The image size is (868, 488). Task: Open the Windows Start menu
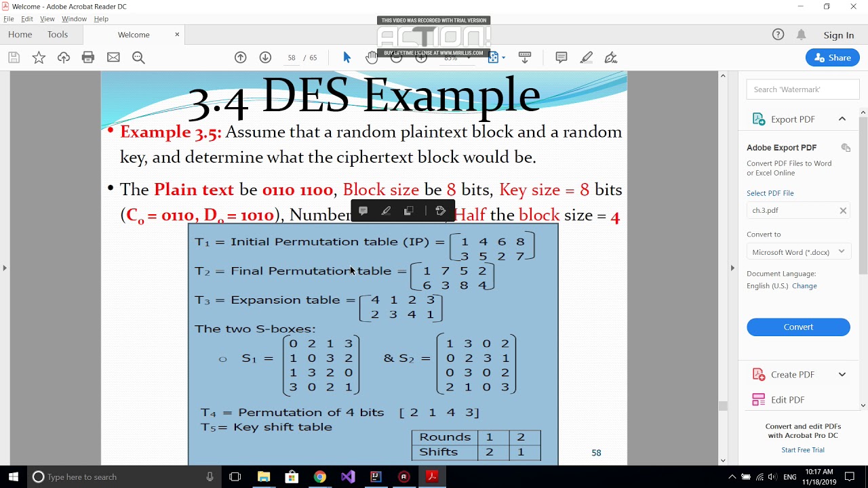pos(14,476)
